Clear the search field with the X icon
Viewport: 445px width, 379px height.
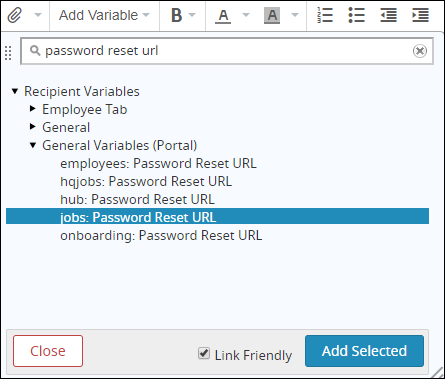point(420,51)
